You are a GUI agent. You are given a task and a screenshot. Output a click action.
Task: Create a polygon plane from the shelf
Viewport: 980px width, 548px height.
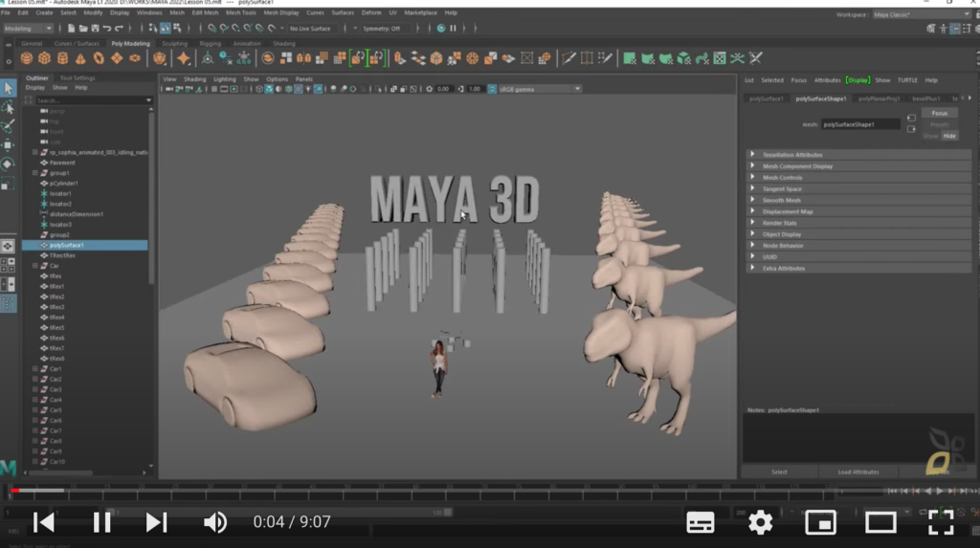pyautogui.click(x=117, y=58)
